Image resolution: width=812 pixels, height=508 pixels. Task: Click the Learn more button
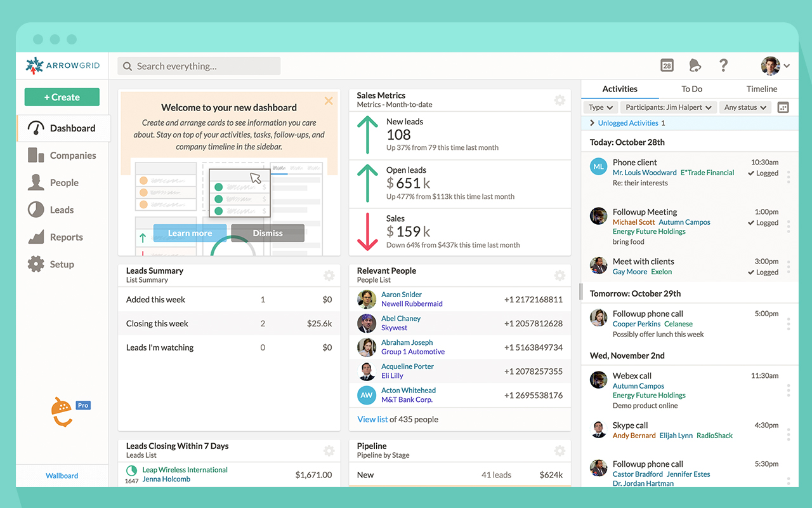(189, 232)
